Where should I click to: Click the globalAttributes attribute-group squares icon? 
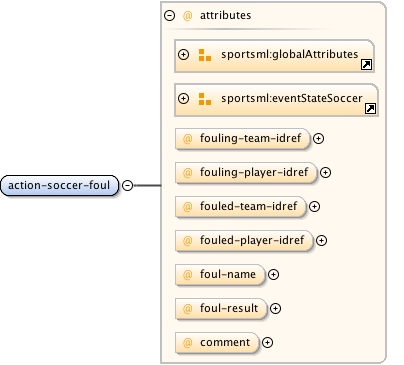[205, 55]
